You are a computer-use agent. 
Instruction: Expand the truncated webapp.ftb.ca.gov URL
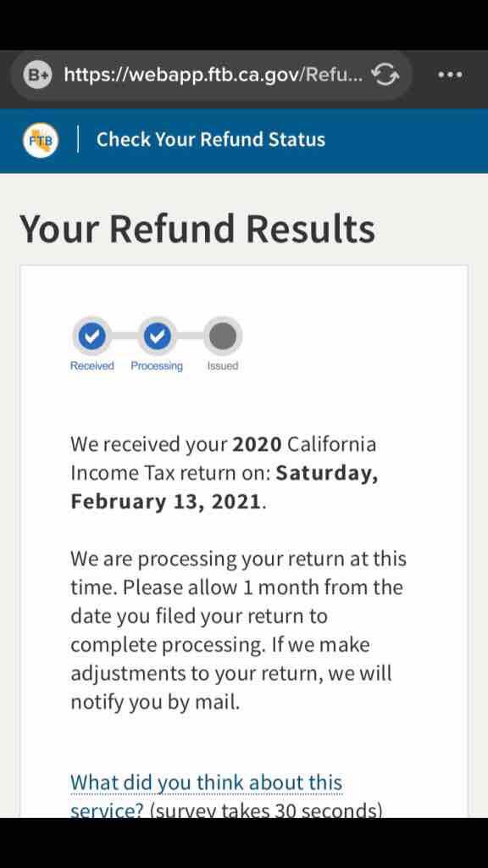coord(212,75)
